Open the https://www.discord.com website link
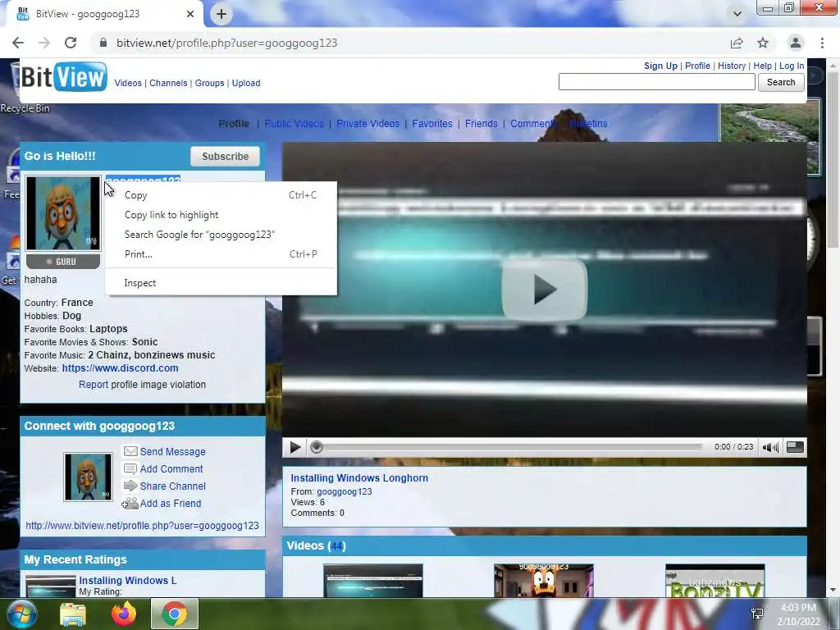 tap(120, 368)
